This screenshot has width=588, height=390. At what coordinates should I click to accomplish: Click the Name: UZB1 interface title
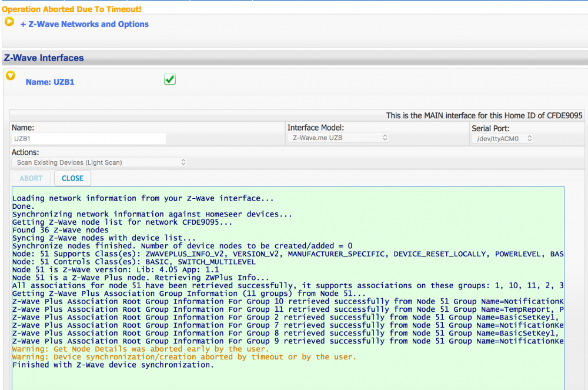50,82
